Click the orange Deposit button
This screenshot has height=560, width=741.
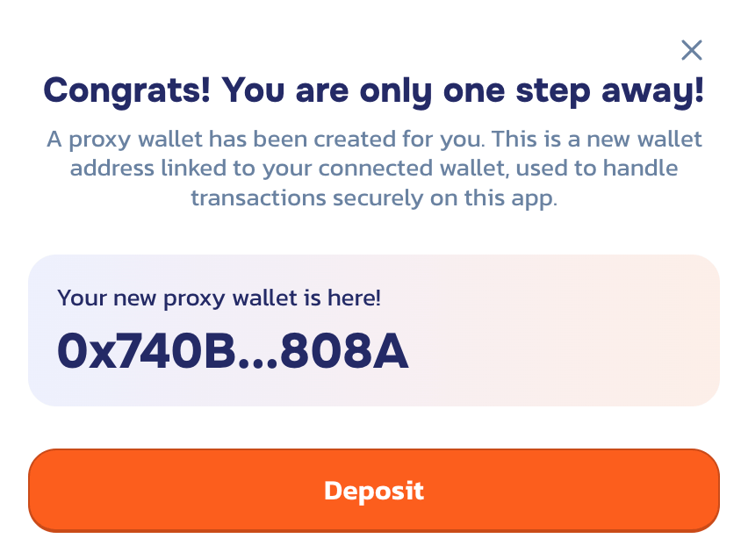(373, 491)
